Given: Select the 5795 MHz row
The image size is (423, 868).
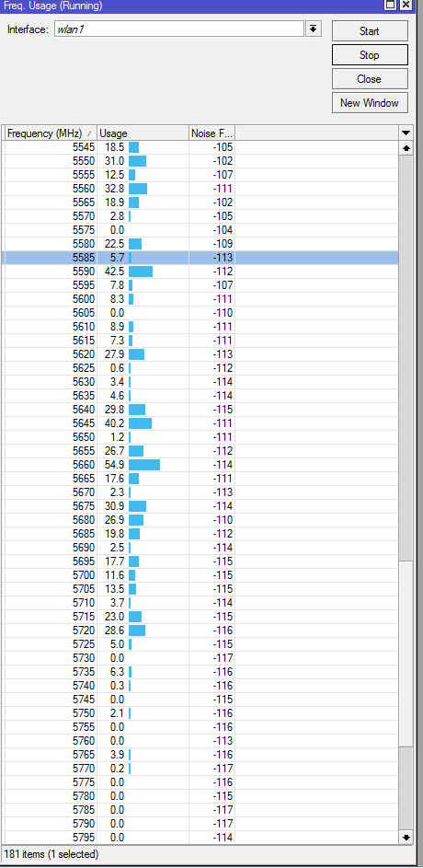Looking at the screenshot, I should [200, 837].
